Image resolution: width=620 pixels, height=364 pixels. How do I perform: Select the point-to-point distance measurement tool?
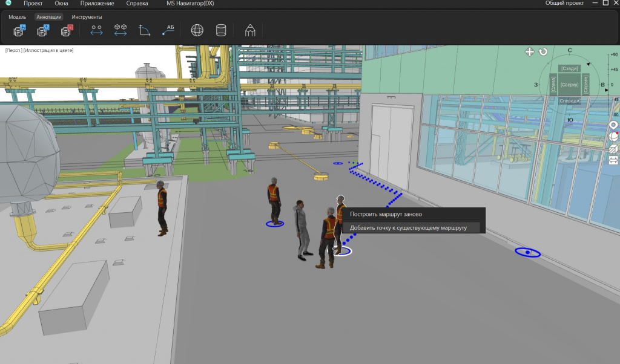(x=96, y=30)
